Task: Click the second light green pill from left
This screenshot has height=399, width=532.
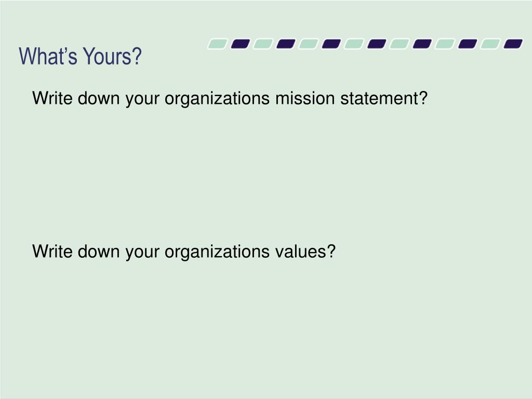Action: coord(263,44)
